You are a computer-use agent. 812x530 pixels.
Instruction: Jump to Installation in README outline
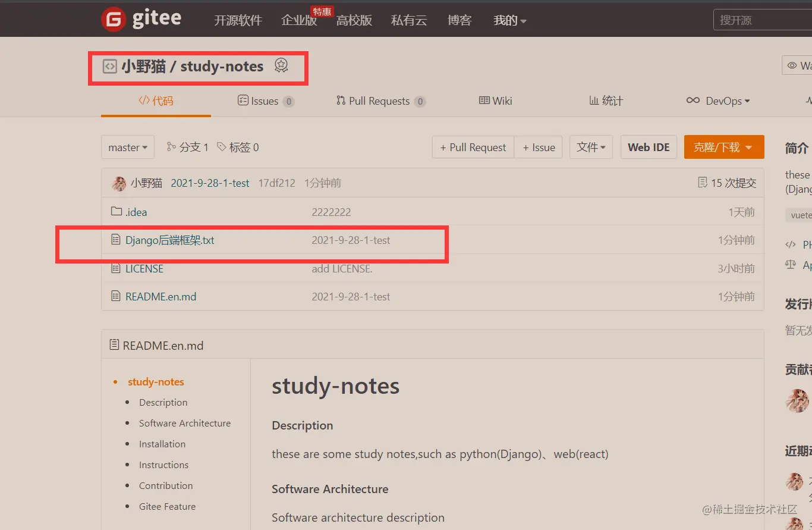pyautogui.click(x=162, y=444)
